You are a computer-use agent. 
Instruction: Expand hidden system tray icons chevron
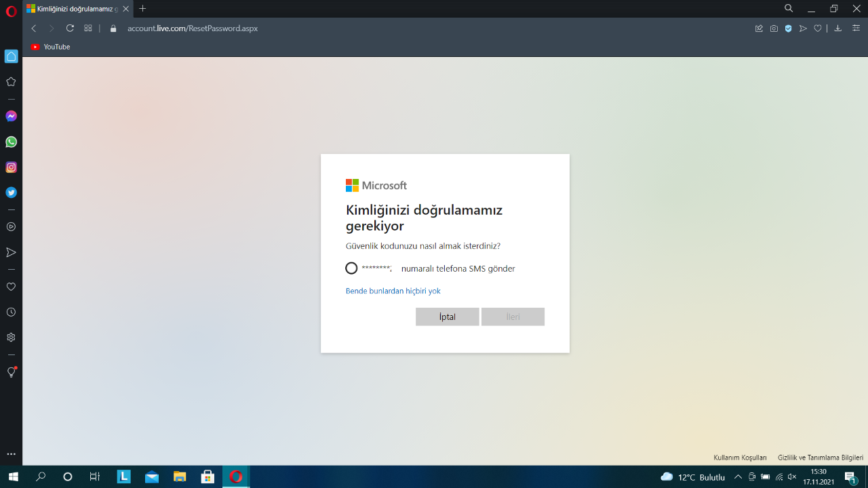(738, 477)
